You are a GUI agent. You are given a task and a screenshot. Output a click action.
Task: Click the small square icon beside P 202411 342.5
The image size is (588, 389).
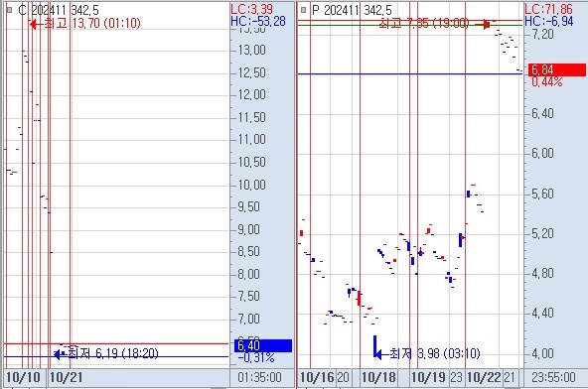tap(304, 10)
